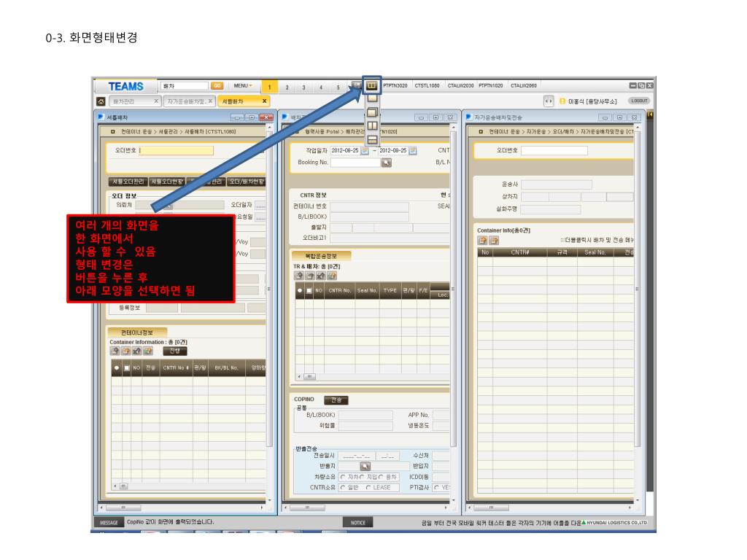The width and height of the screenshot is (747, 560).
Task: Click the menu search box containing 배차
Action: click(184, 86)
